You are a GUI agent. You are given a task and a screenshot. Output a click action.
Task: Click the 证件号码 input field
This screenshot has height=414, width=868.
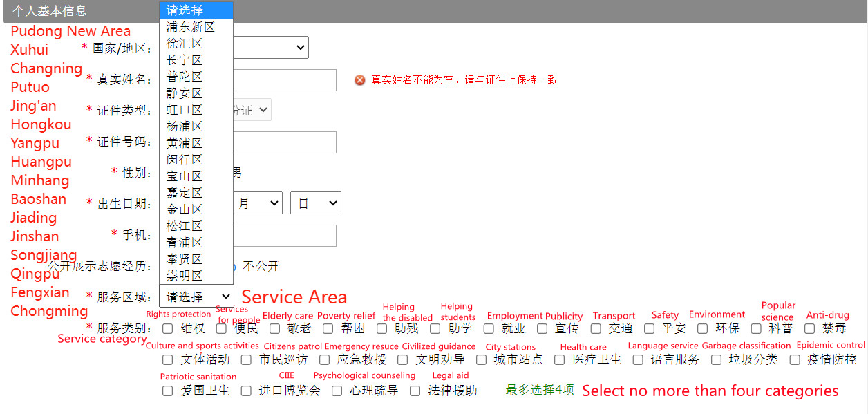[285, 142]
